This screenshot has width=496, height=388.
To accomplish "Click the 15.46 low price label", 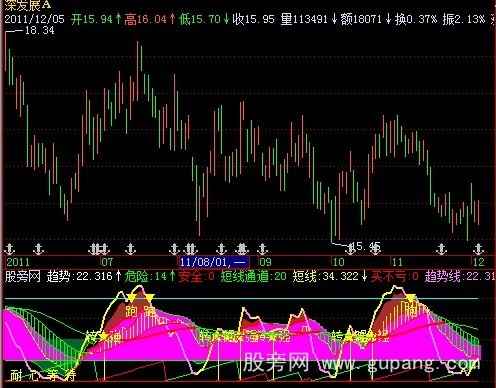I will click(x=366, y=247).
